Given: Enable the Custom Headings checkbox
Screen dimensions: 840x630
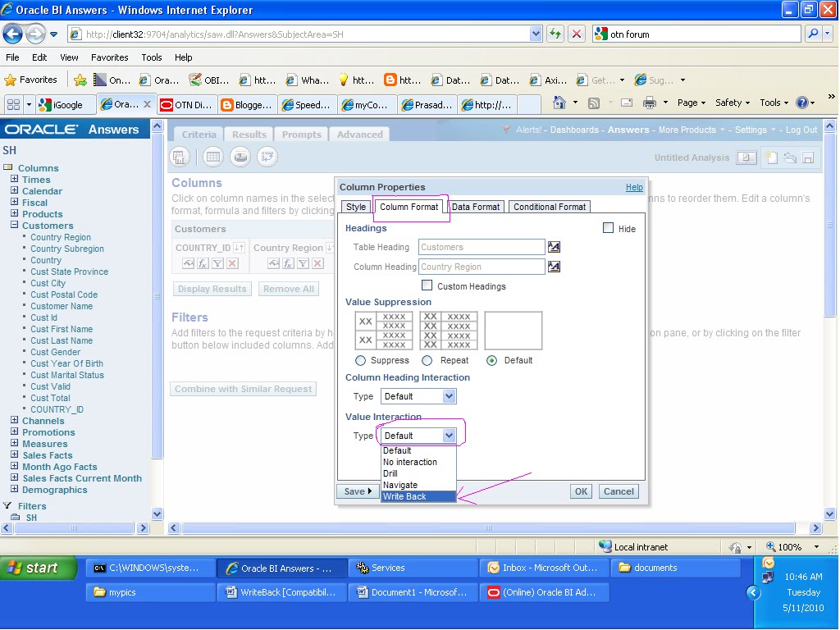Looking at the screenshot, I should pos(427,285).
